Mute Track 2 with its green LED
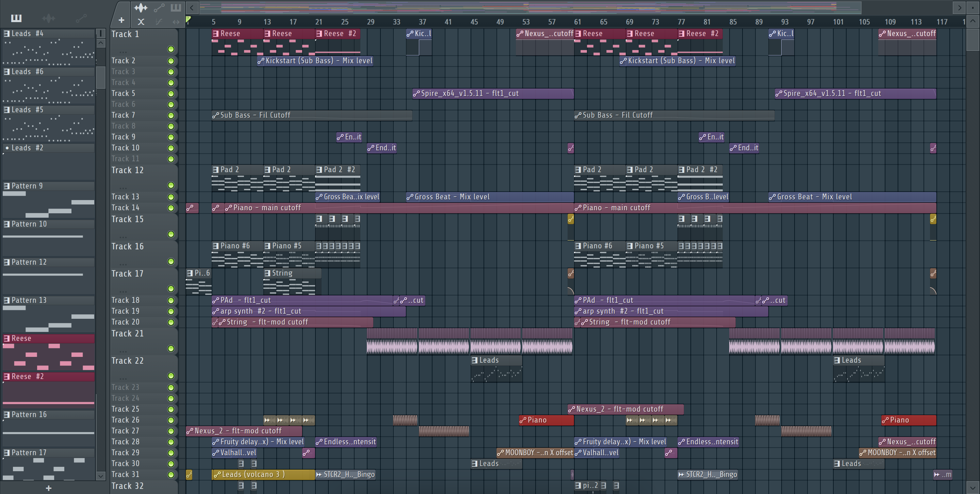The width and height of the screenshot is (980, 494). [171, 61]
